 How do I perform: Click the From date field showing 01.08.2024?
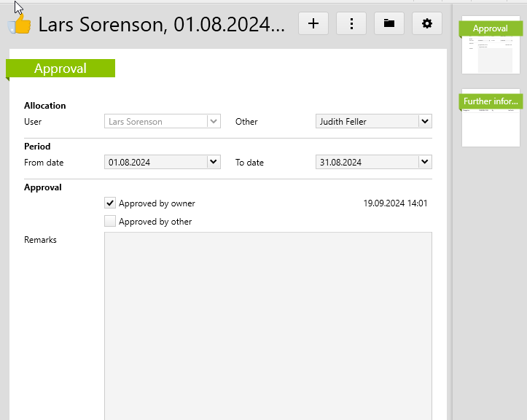(155, 162)
